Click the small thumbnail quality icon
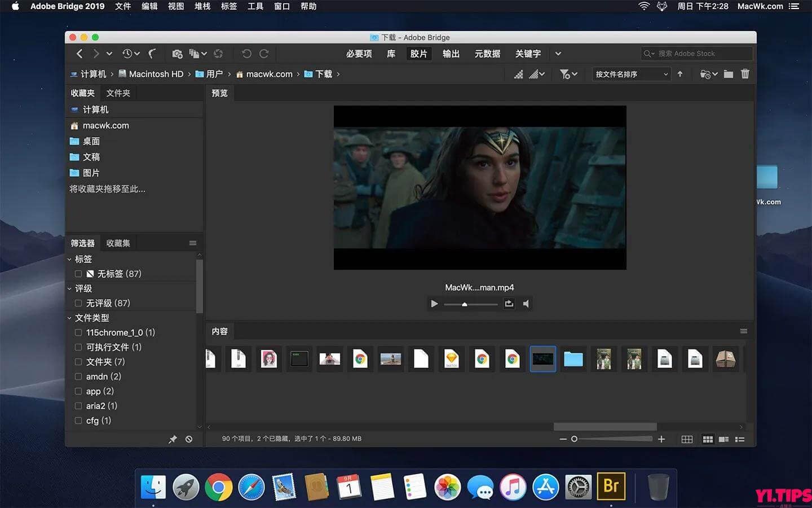 pyautogui.click(x=518, y=74)
